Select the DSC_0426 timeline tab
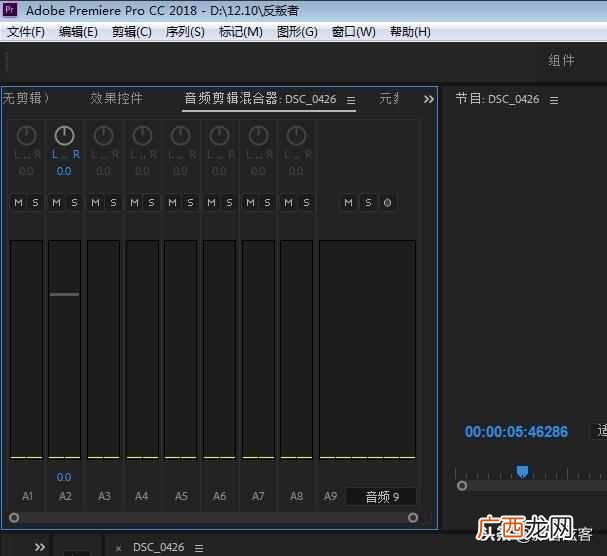Screen dimensions: 607x556 [x=158, y=547]
